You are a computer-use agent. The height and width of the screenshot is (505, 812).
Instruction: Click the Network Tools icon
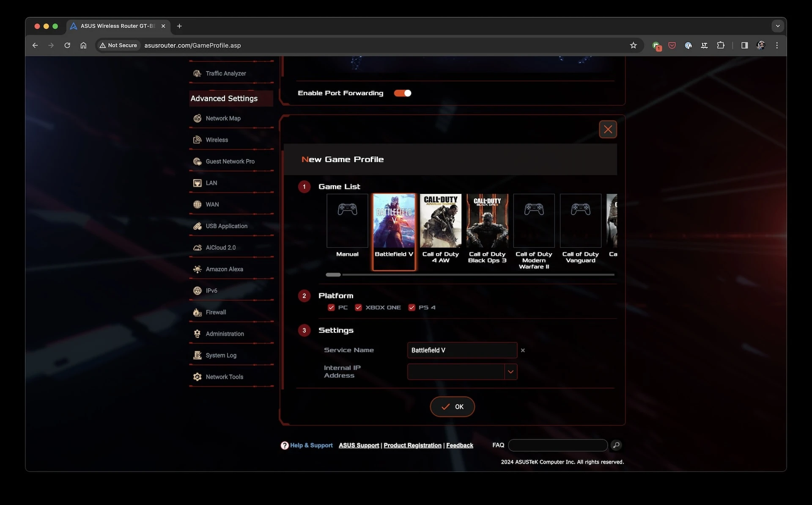click(x=197, y=377)
